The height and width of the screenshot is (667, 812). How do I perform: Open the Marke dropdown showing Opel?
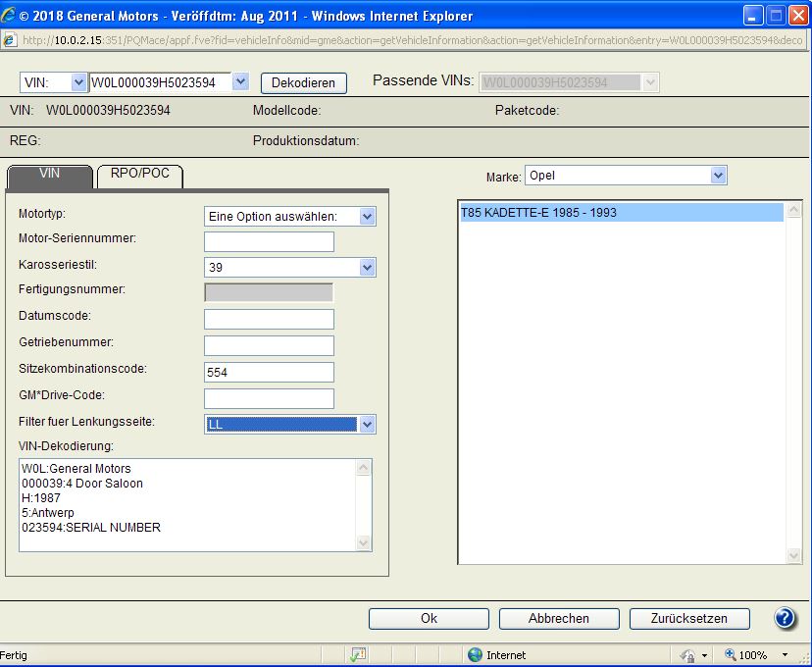pyautogui.click(x=718, y=176)
